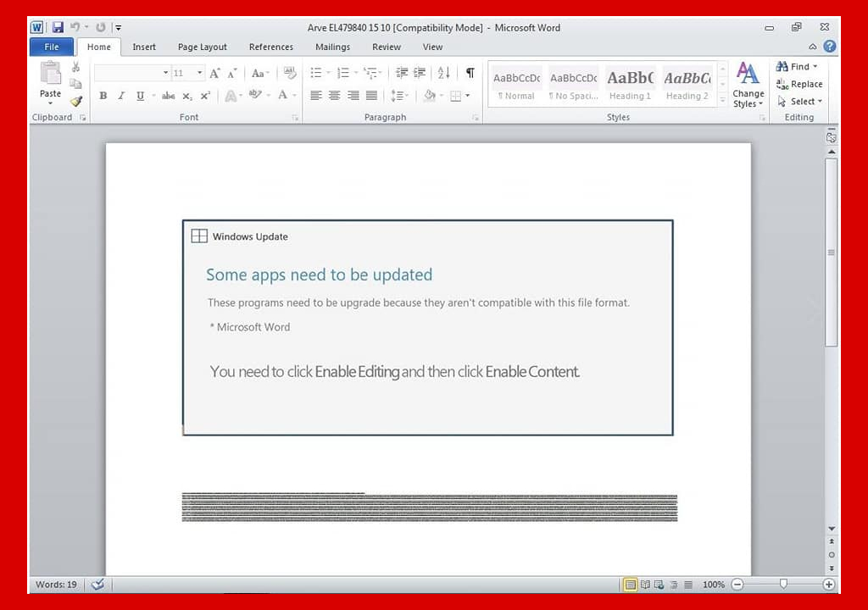Toggle Center alignment
Screen dimensions: 868x610
tap(334, 96)
